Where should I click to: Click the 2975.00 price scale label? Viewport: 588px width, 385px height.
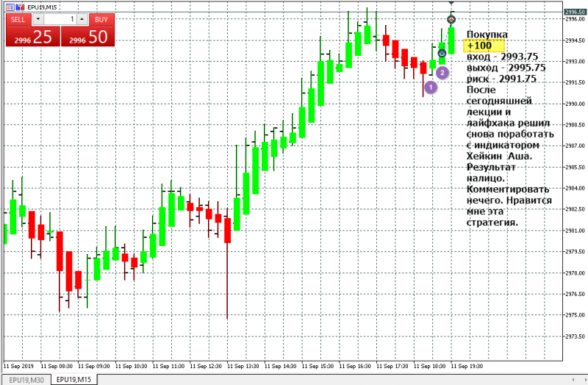(x=575, y=315)
